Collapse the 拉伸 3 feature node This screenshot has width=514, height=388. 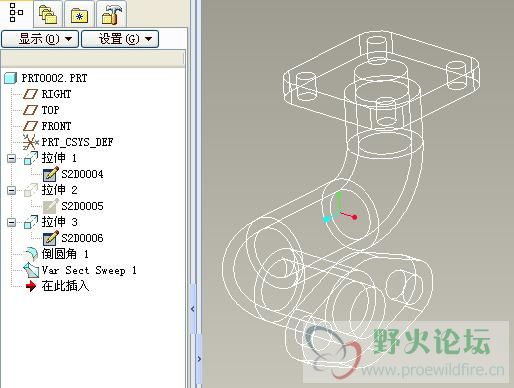click(x=11, y=222)
